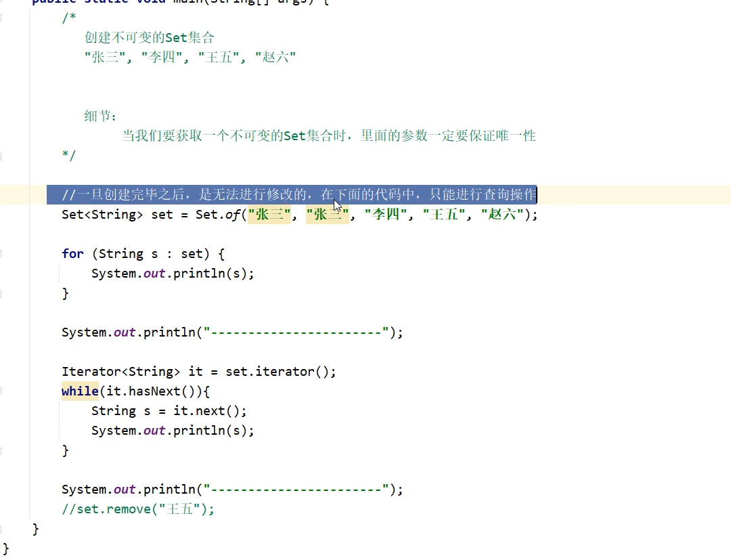
Task: Click the highlighted "while" keyword
Action: [80, 391]
